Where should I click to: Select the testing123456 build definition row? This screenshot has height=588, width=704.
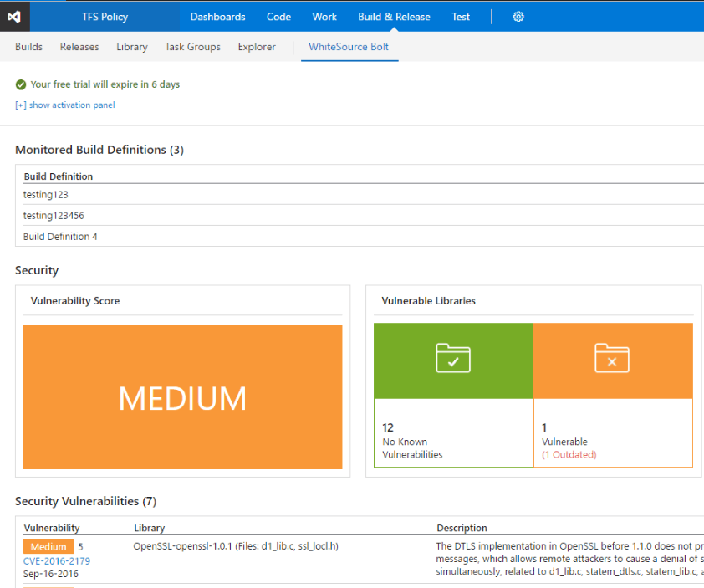(363, 216)
